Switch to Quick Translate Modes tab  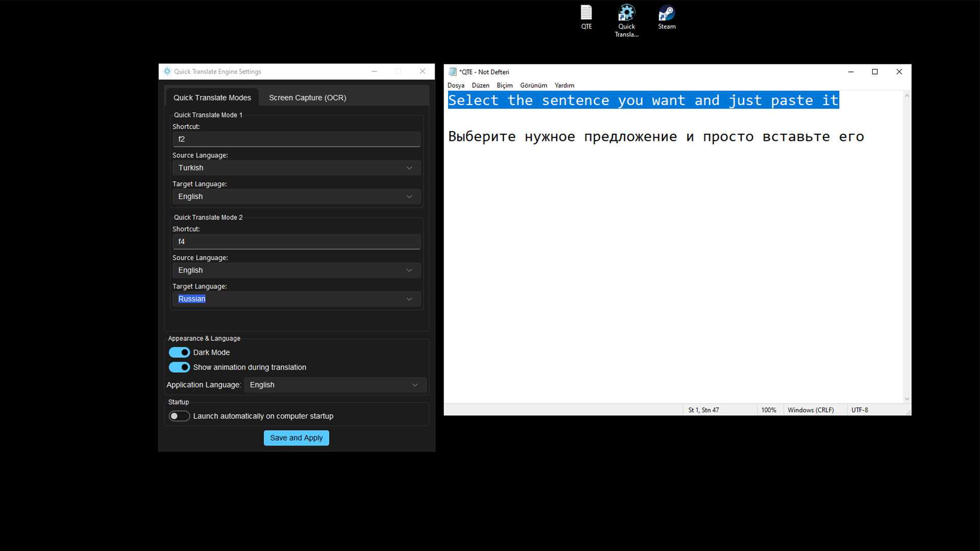212,97
